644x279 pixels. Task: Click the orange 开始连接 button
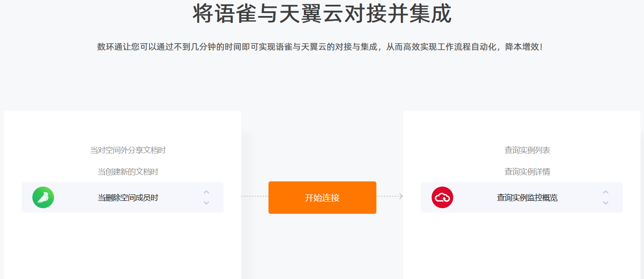click(322, 197)
